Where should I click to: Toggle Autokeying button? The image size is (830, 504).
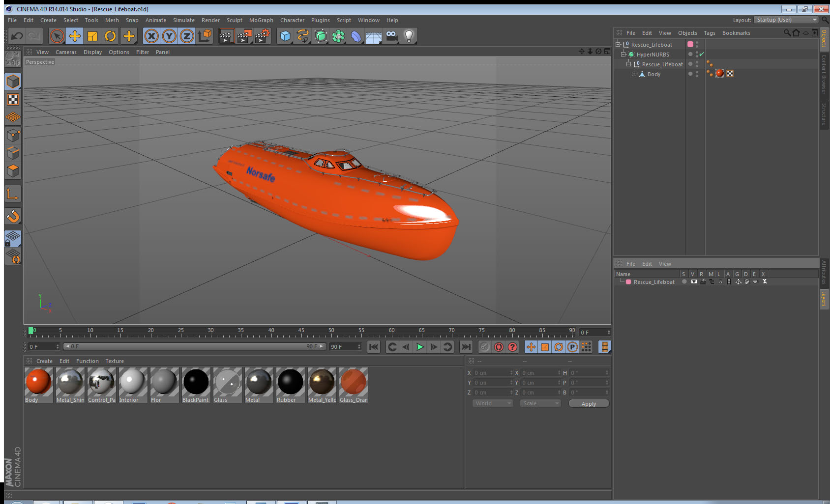click(499, 347)
